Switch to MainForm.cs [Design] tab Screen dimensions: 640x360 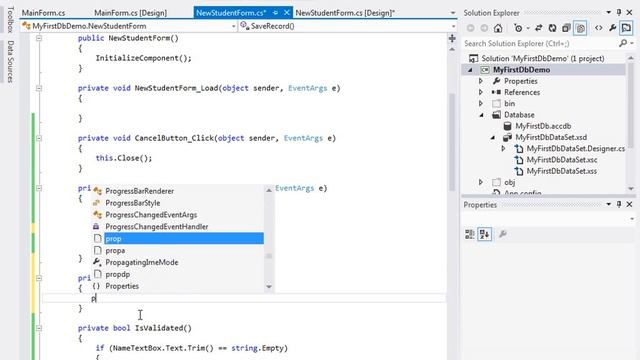(x=131, y=13)
